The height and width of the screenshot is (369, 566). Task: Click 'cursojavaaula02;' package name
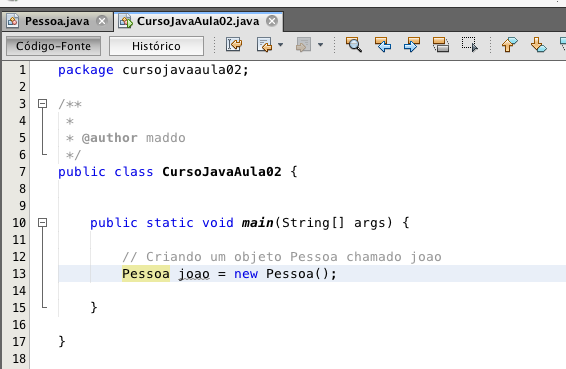click(x=186, y=70)
